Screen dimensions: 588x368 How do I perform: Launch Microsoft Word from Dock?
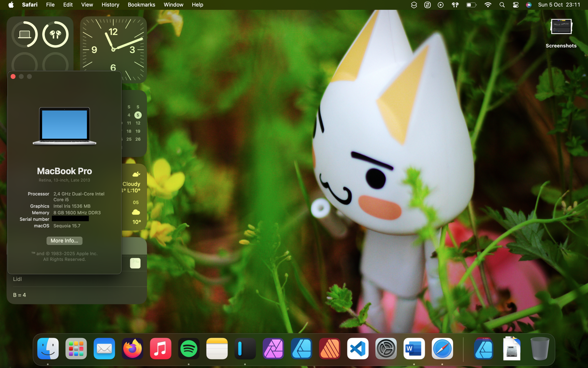414,349
